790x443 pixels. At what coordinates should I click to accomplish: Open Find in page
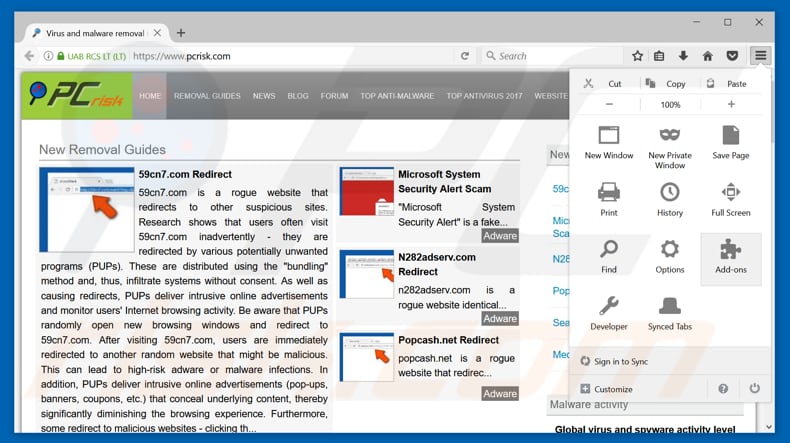(609, 257)
